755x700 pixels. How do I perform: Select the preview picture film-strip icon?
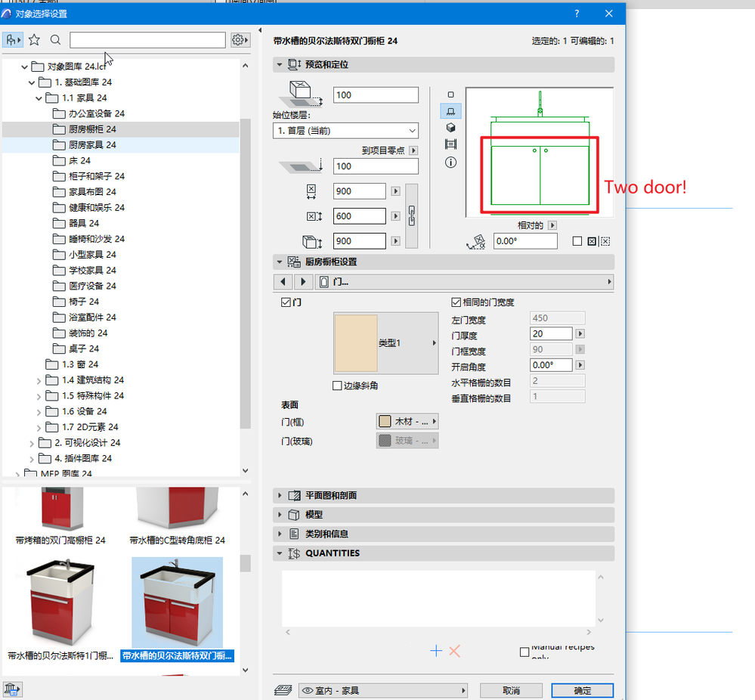(450, 145)
